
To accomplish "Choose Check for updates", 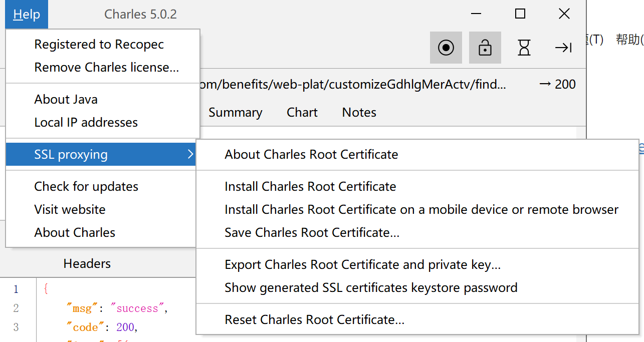I will click(101, 186).
